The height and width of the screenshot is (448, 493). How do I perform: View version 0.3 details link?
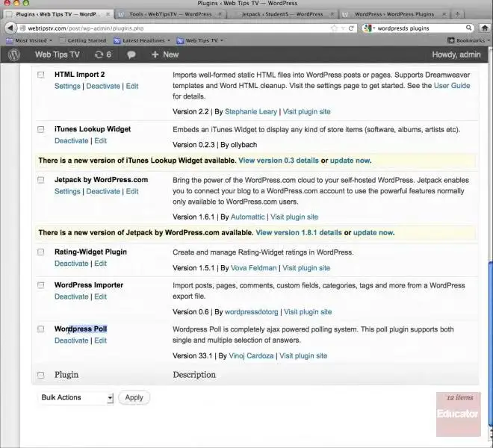pos(279,161)
